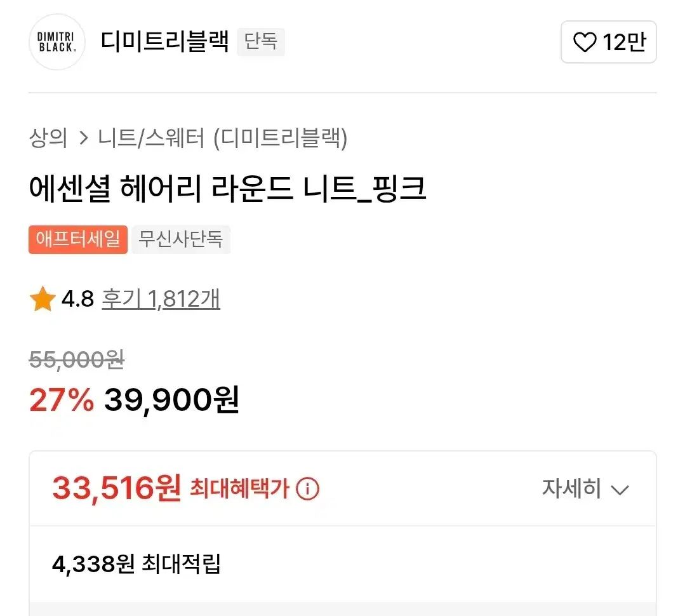Click the 4.8 rating score
The height and width of the screenshot is (616, 685).
[77, 299]
